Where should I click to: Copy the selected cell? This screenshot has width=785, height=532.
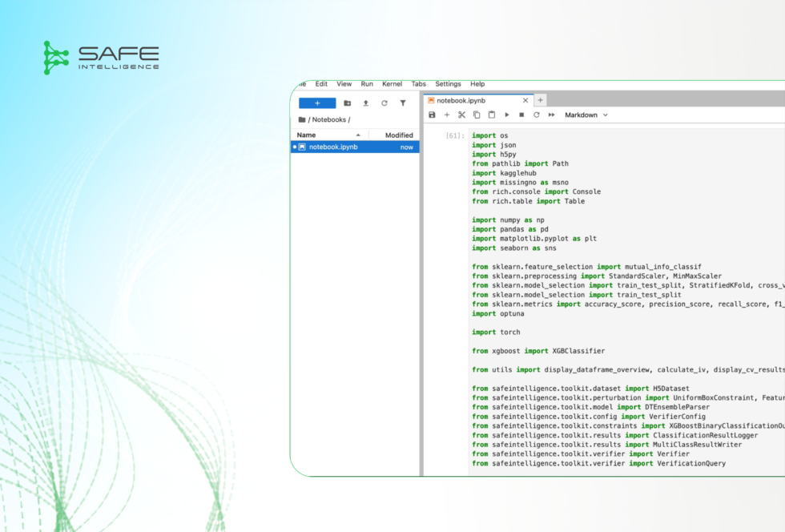(477, 115)
